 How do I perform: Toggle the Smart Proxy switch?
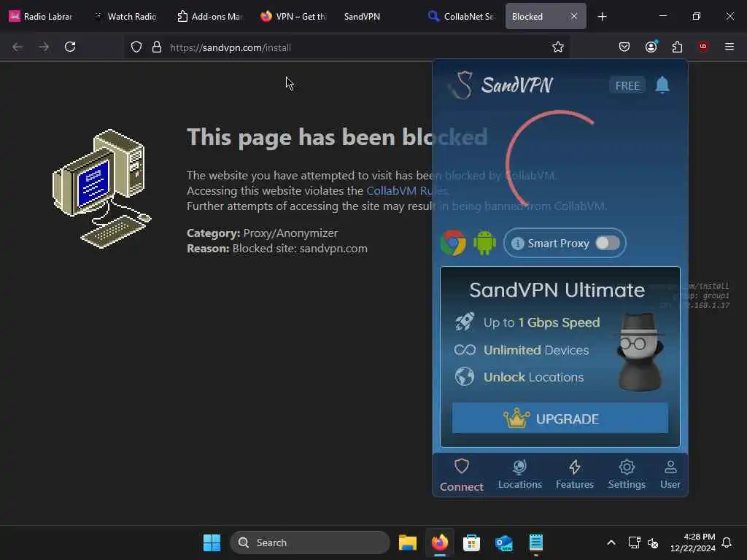608,243
